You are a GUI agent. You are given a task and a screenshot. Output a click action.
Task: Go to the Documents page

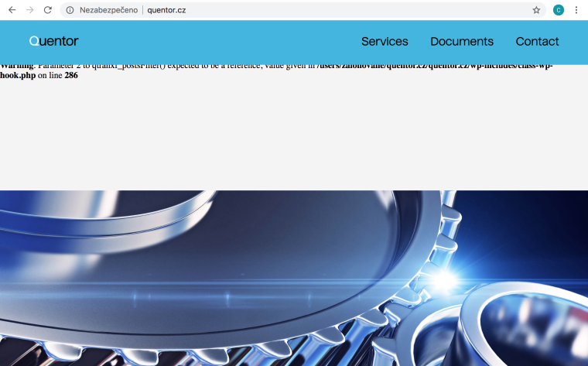pyautogui.click(x=462, y=42)
